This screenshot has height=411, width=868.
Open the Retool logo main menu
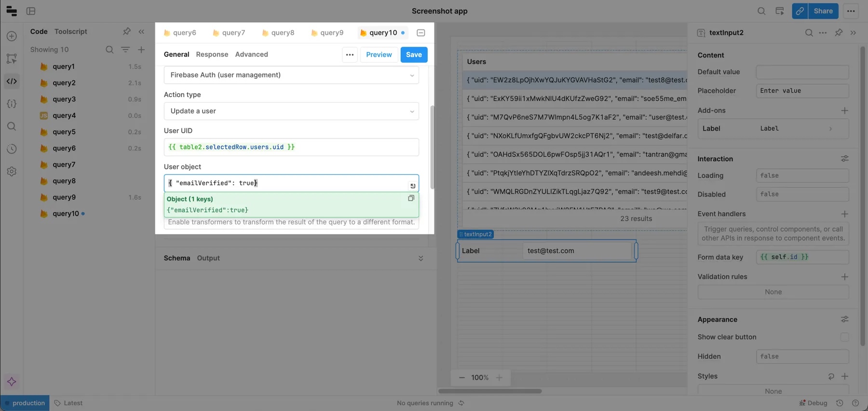tap(12, 11)
